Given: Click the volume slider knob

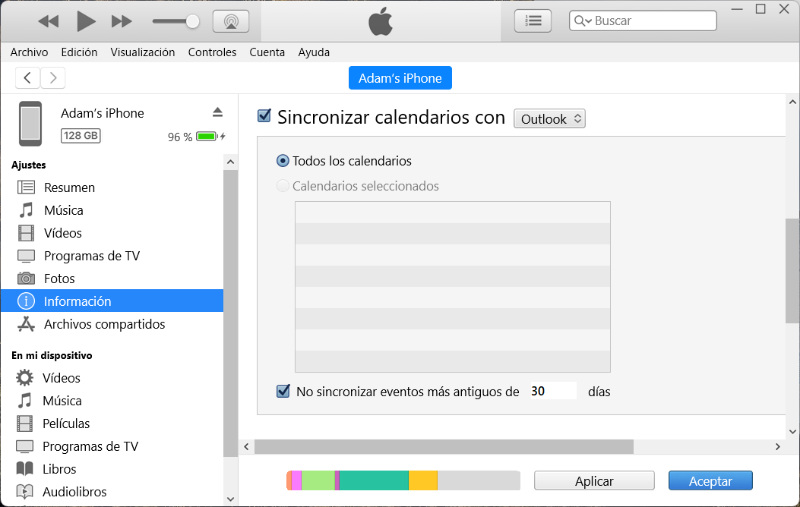Looking at the screenshot, I should coord(192,21).
